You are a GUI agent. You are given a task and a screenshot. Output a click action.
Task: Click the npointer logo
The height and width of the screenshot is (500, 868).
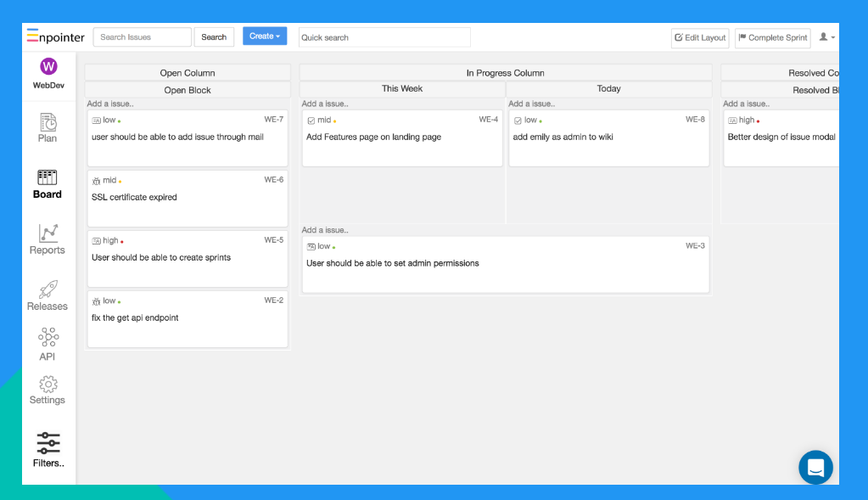point(55,37)
